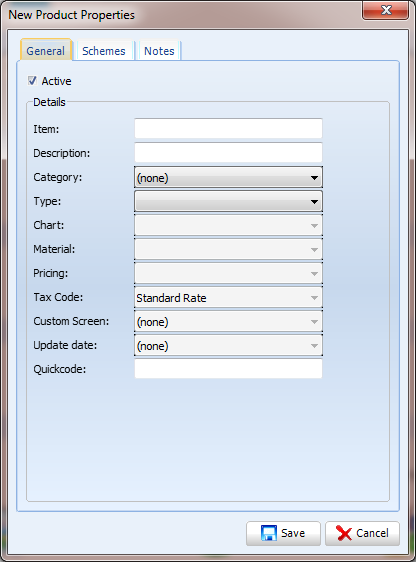The width and height of the screenshot is (416, 562).
Task: Click the floppy disk Save icon
Action: coord(269,533)
